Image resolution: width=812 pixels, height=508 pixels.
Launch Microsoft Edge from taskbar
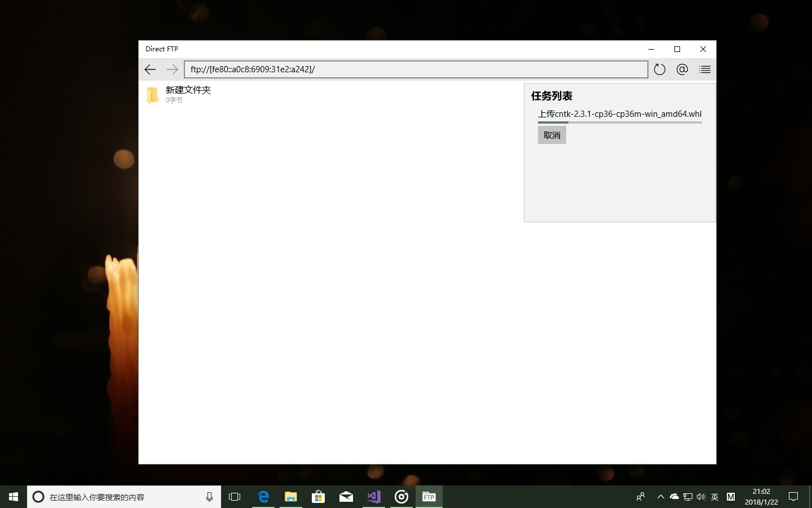[x=263, y=497]
